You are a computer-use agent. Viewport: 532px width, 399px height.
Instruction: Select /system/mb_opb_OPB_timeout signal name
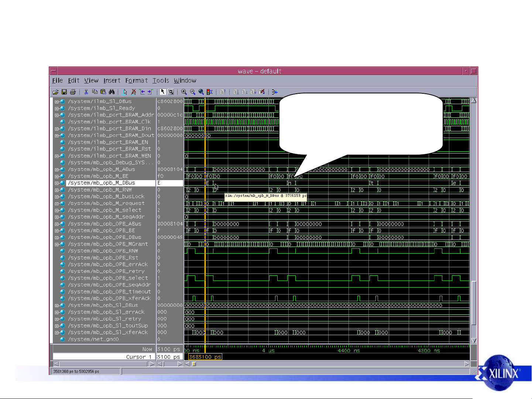pos(109,292)
